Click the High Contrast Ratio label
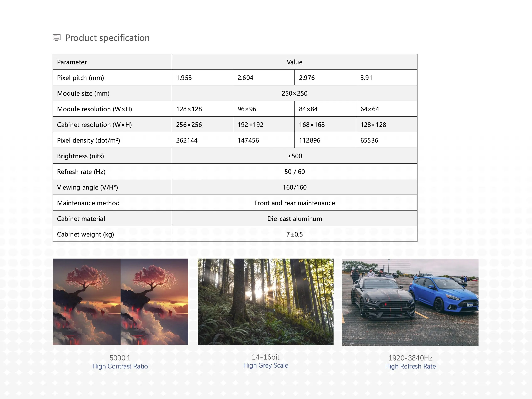The image size is (532, 399). click(x=120, y=366)
